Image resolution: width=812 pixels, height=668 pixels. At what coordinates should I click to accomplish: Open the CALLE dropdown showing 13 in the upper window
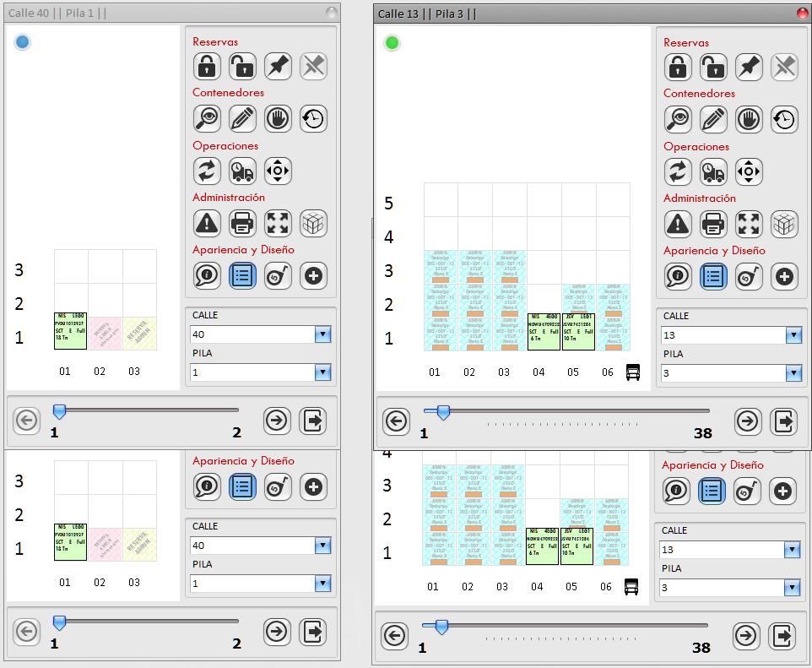[794, 335]
